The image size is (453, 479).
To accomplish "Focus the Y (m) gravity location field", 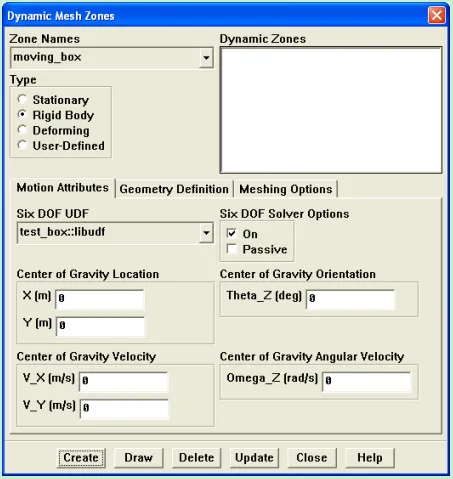I will (100, 326).
